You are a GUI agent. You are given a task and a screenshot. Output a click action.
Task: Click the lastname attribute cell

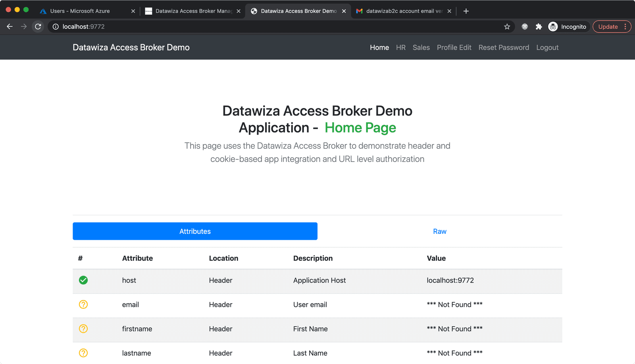(137, 353)
